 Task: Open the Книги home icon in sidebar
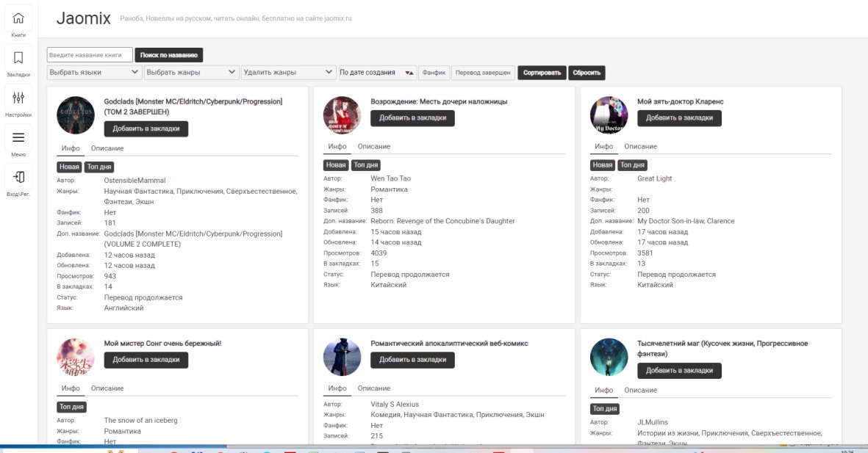[18, 19]
